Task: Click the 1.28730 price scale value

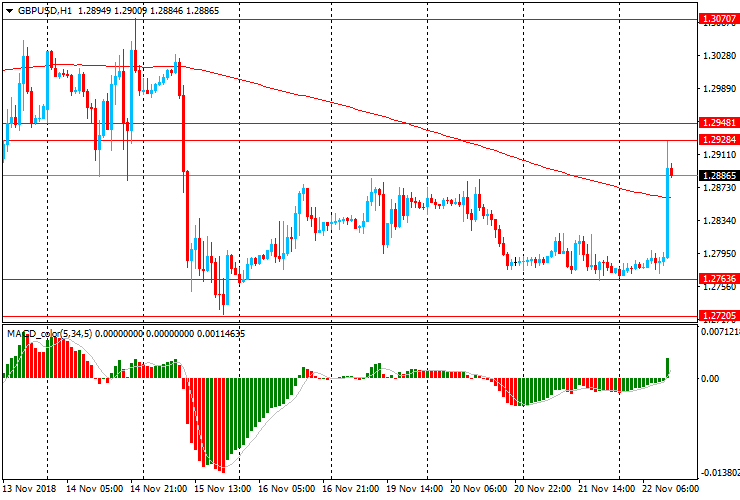Action: [719, 188]
